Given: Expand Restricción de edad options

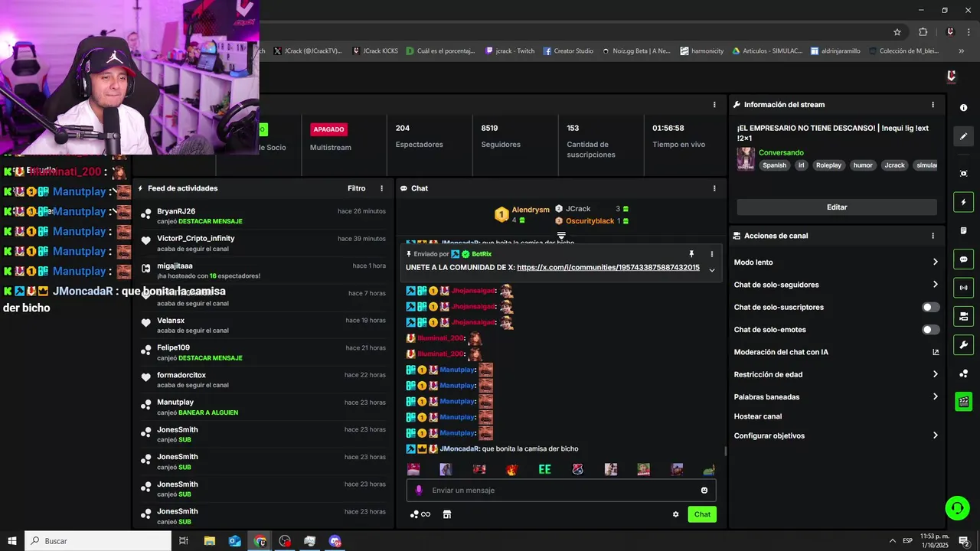Looking at the screenshot, I should 935,374.
